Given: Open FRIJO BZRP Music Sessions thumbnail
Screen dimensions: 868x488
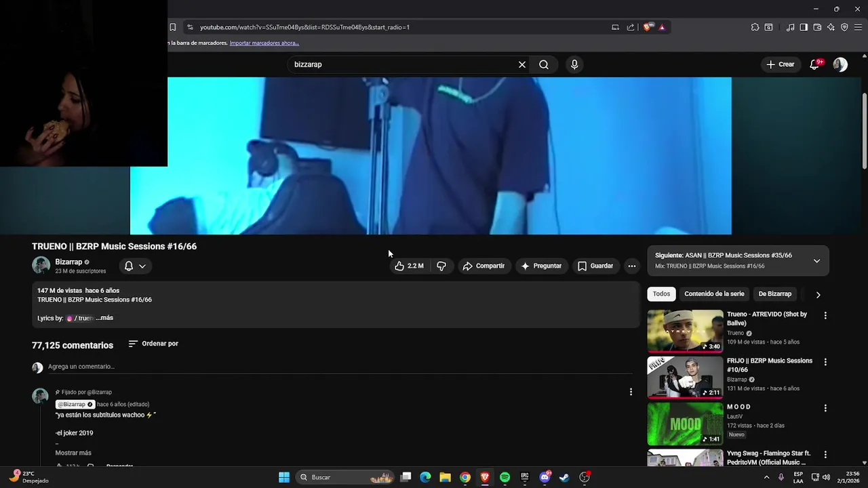Looking at the screenshot, I should pyautogui.click(x=685, y=378).
